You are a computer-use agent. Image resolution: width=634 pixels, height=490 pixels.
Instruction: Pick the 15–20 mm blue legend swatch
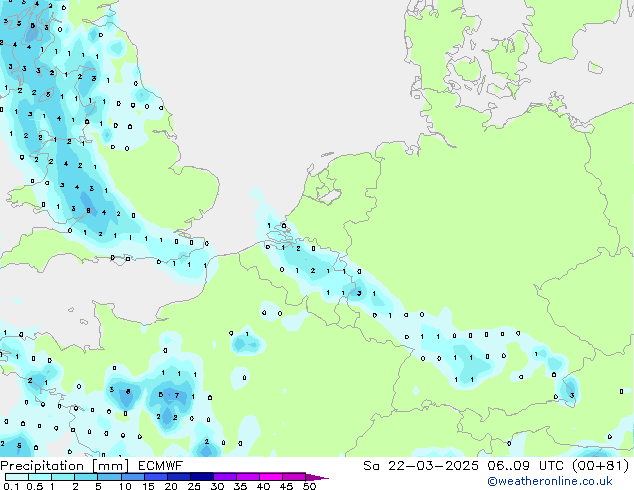click(x=156, y=477)
